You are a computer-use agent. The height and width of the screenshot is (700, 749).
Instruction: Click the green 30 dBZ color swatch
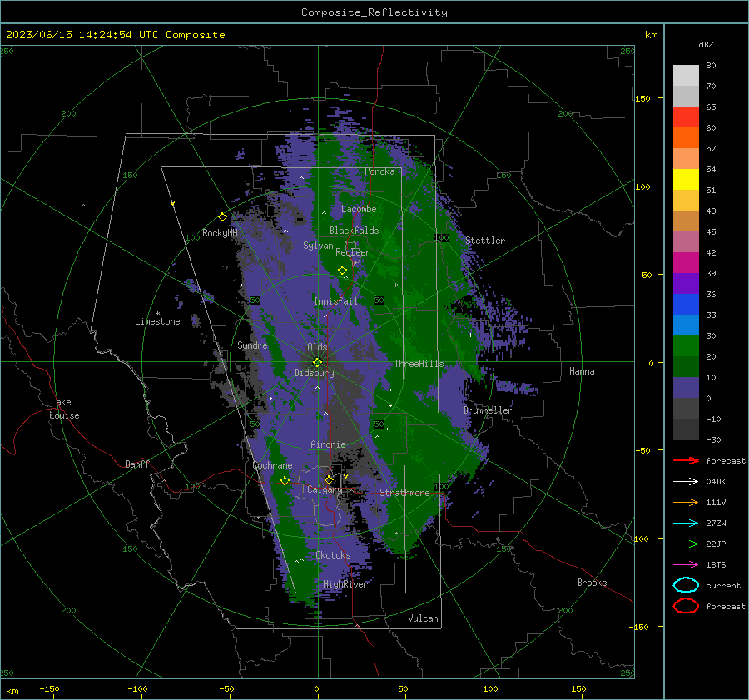(x=686, y=345)
